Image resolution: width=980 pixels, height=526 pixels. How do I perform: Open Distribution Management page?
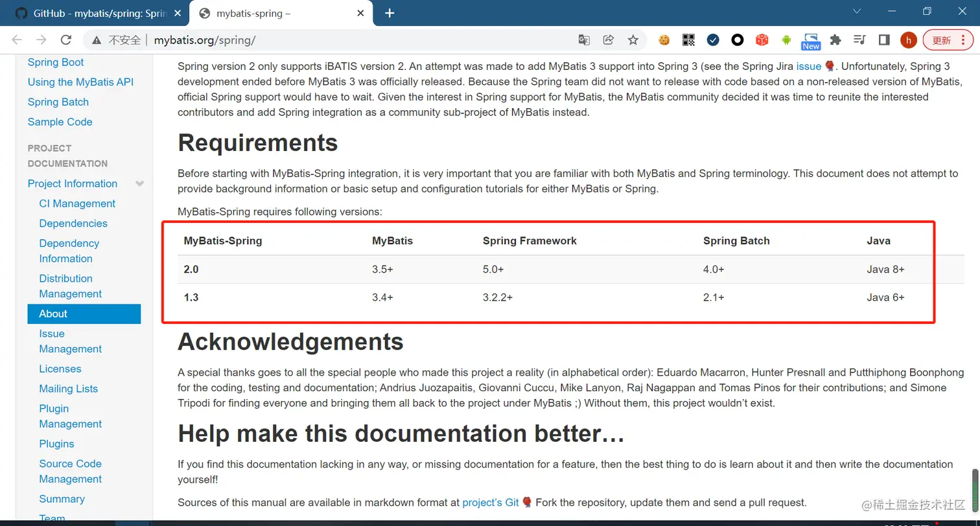(x=71, y=286)
